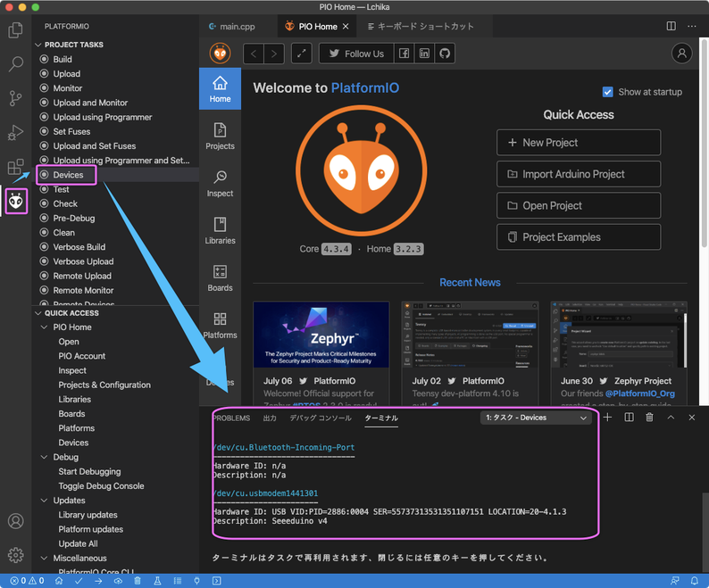This screenshot has height=588, width=709.
Task: Delete the terminal with trash icon
Action: click(649, 418)
